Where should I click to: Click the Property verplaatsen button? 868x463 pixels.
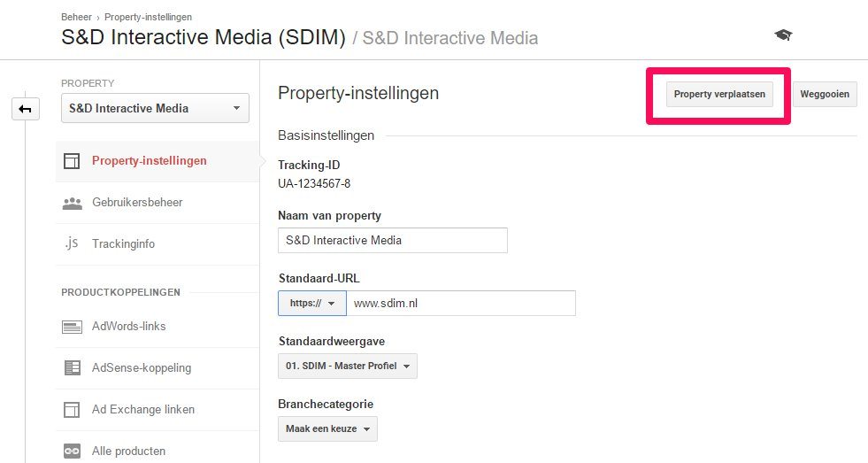click(x=719, y=94)
